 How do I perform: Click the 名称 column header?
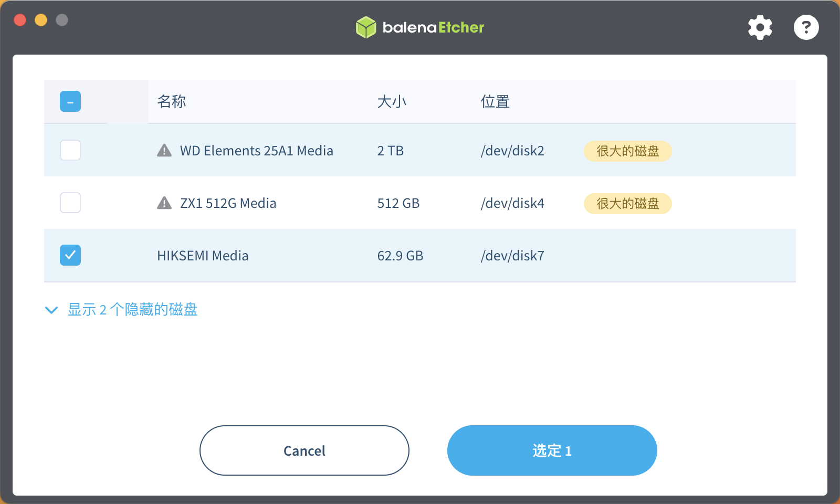pos(172,101)
